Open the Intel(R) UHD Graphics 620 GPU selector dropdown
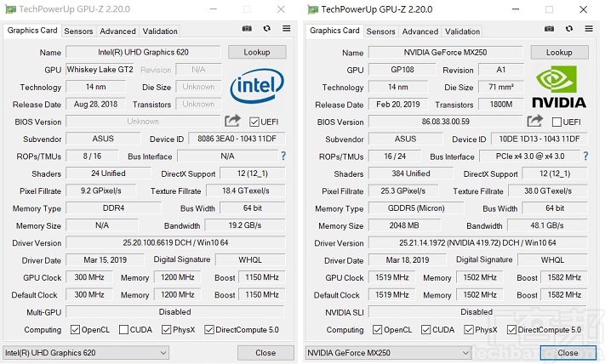This screenshot has width=605, height=364. [86, 352]
